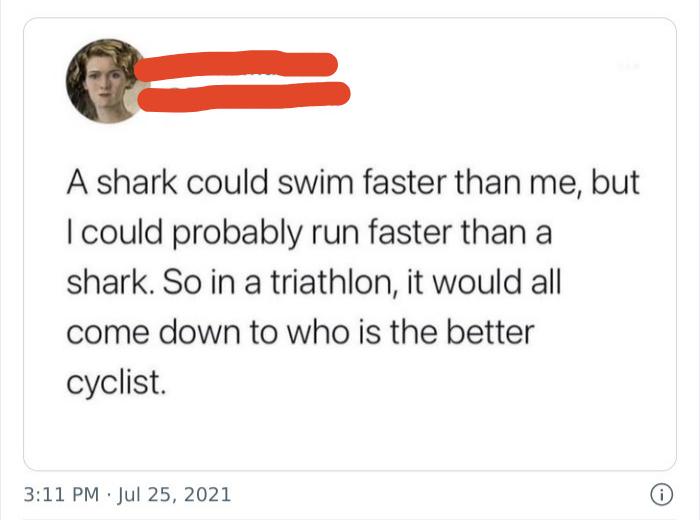
Task: Click the info icon beside the timestamp
Action: pyautogui.click(x=660, y=494)
